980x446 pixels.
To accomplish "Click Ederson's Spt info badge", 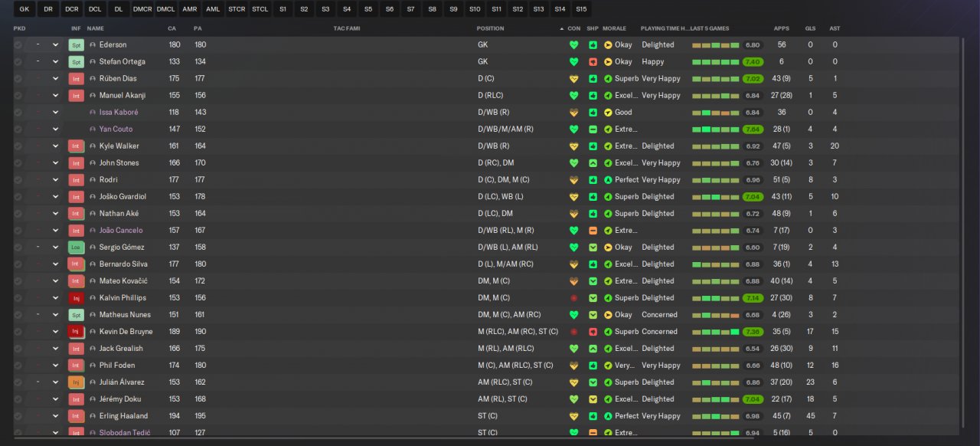I will coord(76,44).
